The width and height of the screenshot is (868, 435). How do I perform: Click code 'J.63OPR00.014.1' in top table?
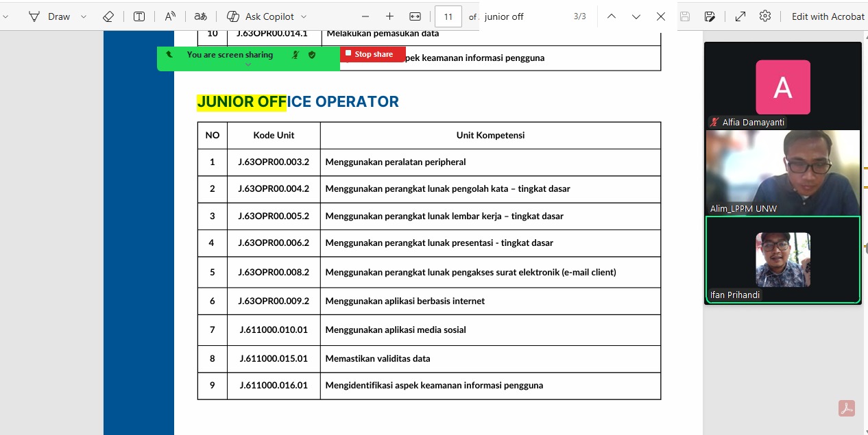[272, 33]
